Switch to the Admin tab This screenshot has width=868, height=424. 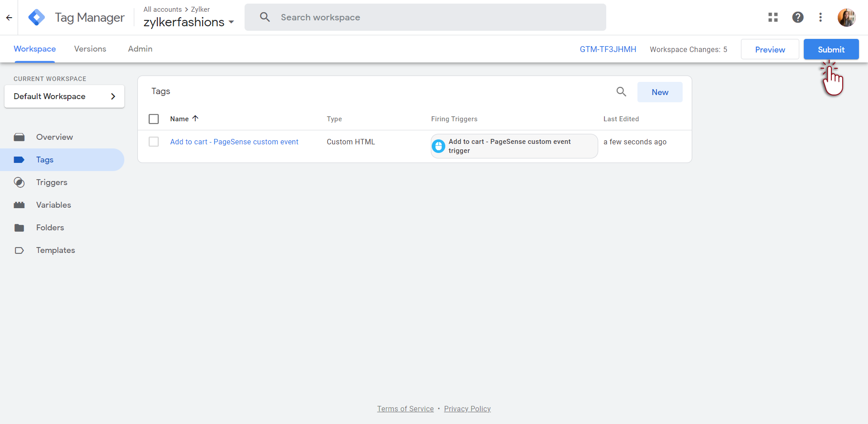point(140,49)
